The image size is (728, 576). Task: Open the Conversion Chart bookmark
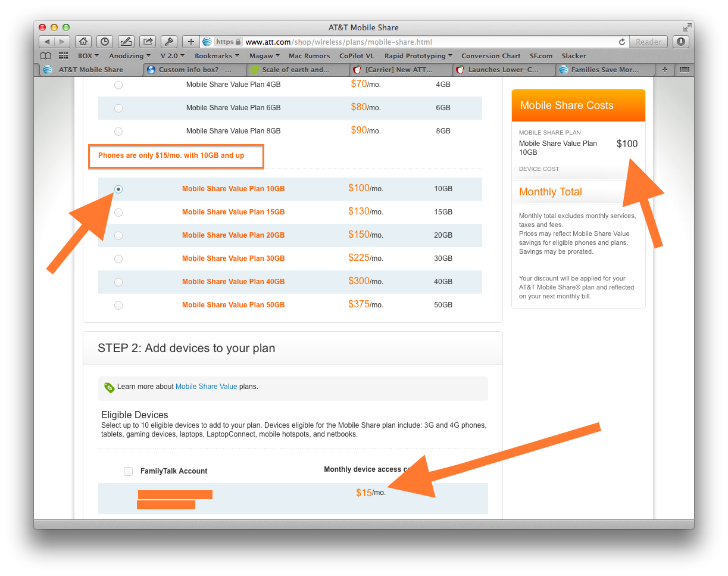[x=491, y=56]
